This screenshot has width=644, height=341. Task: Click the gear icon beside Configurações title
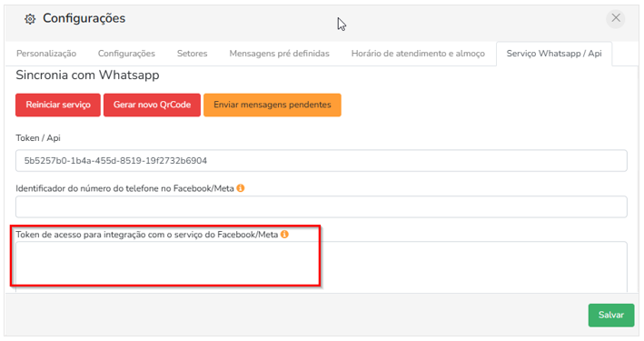tap(30, 19)
